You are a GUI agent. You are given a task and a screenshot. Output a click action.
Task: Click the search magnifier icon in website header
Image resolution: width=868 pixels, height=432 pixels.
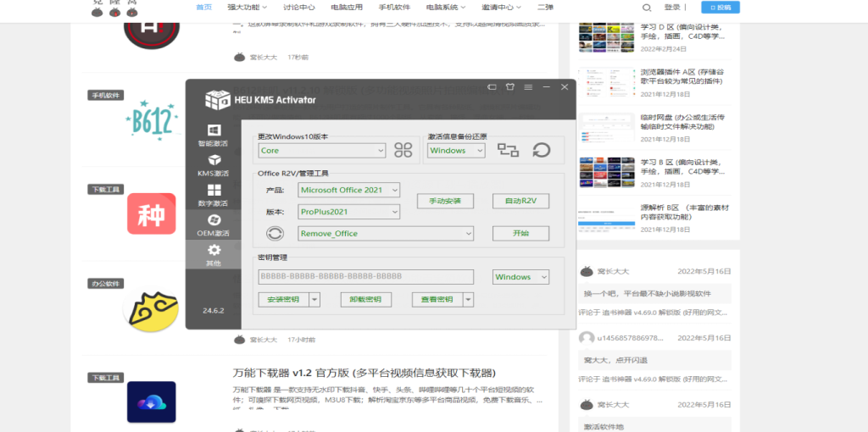point(646,7)
